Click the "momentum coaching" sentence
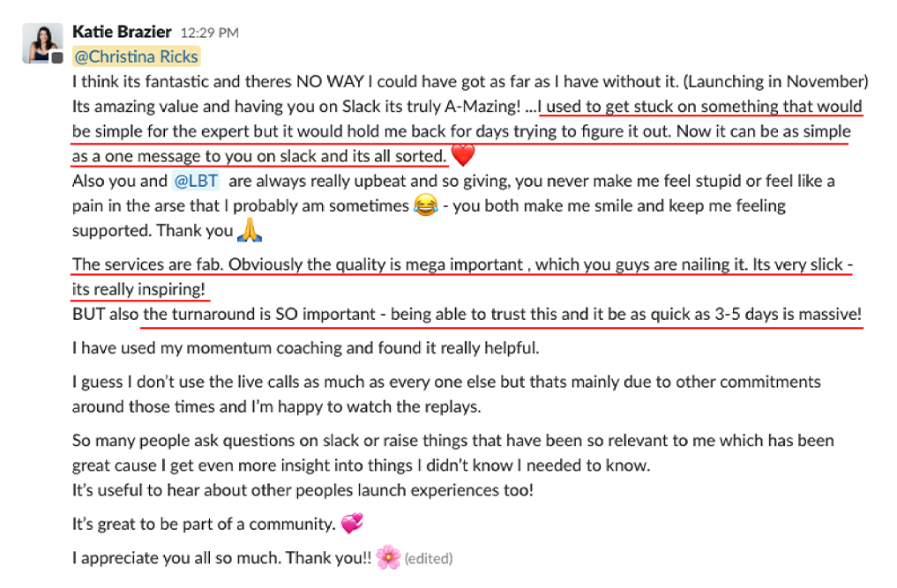The width and height of the screenshot is (897, 588). tap(305, 348)
